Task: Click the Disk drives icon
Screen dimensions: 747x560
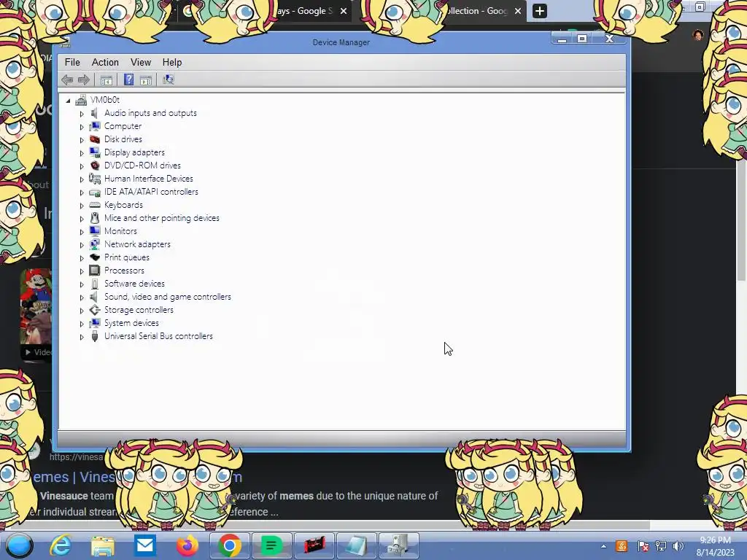Action: point(95,139)
